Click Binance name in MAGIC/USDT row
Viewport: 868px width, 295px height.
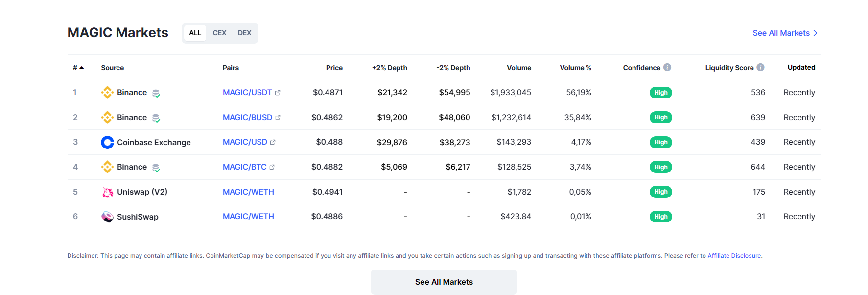click(x=132, y=92)
